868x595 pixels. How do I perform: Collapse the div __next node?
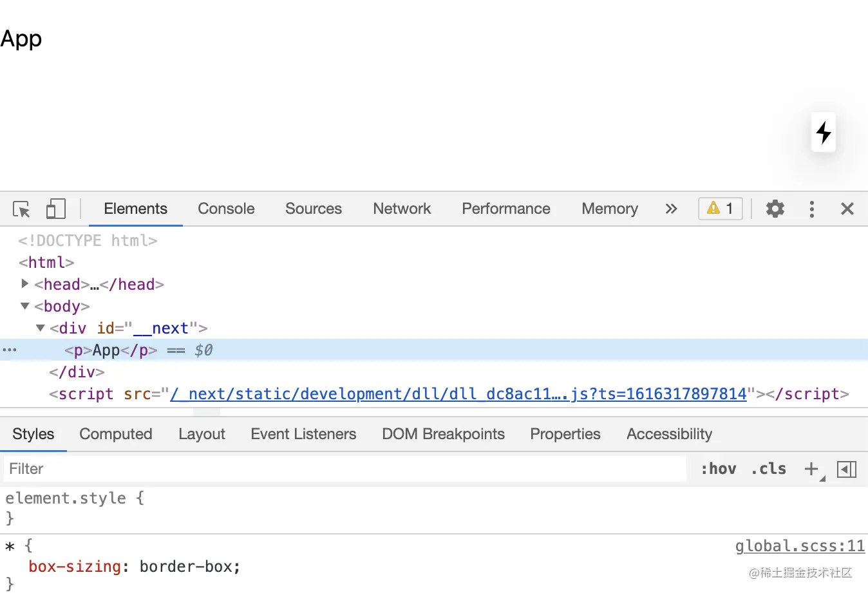tap(40, 328)
